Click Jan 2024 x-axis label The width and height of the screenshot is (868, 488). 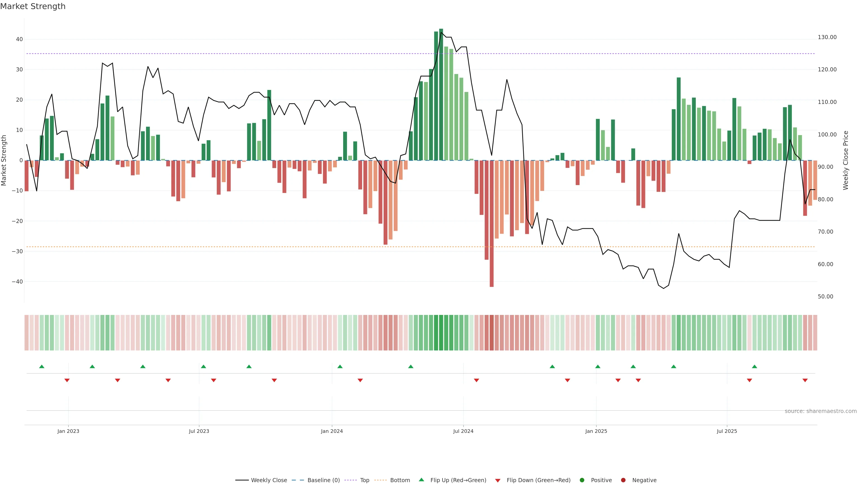point(332,431)
